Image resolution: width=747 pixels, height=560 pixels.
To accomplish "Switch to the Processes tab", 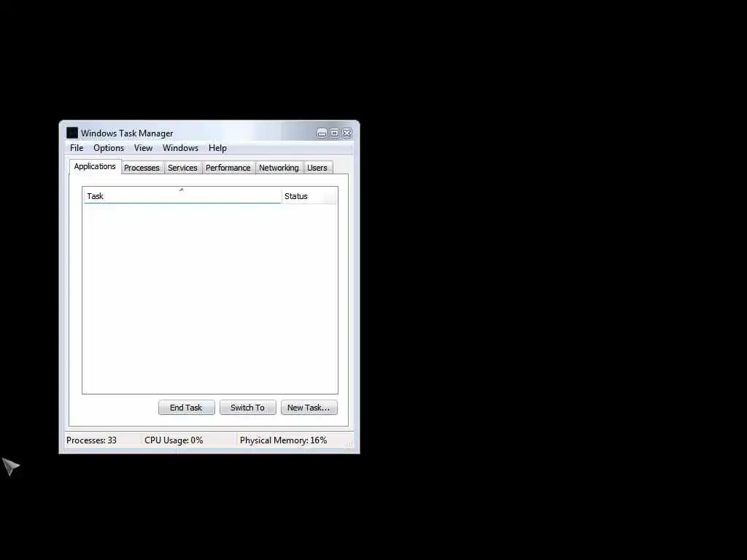I will [142, 168].
